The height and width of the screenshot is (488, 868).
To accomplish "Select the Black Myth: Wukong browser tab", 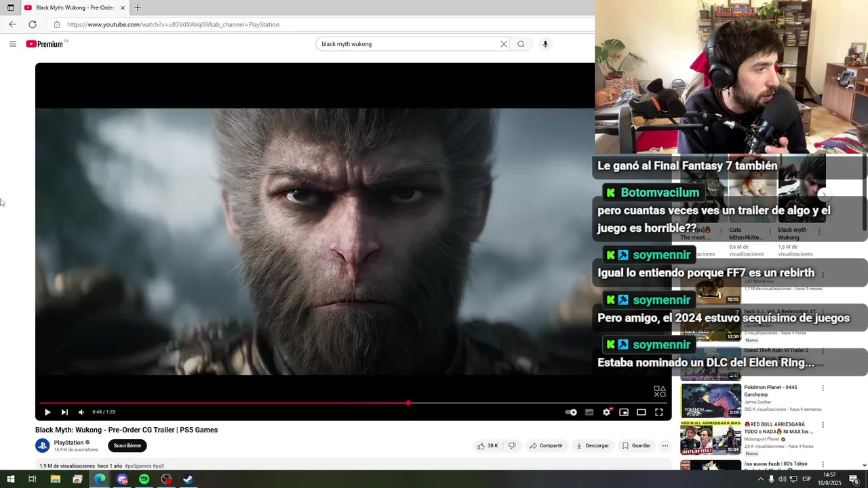I will click(x=75, y=7).
